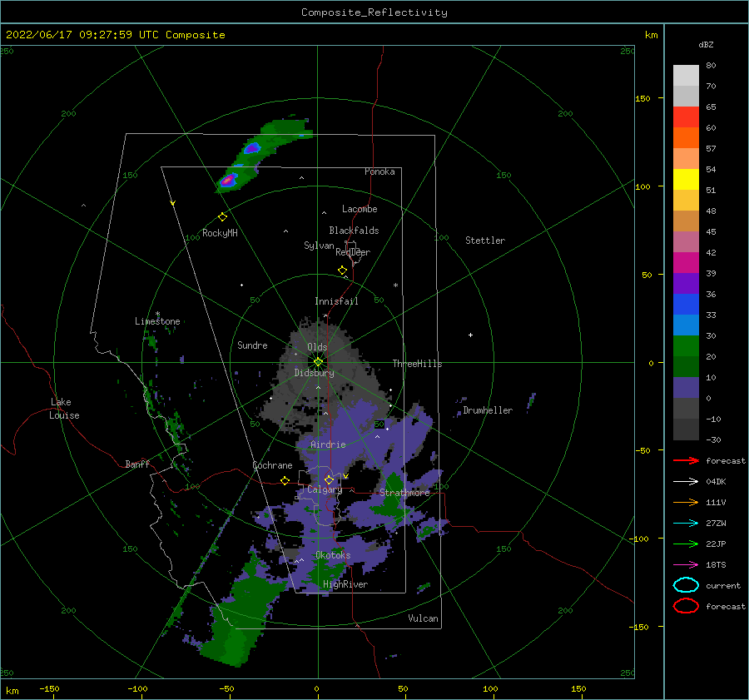Click the yellow diamond marker above Calgary label
Image resolution: width=749 pixels, height=700 pixels.
tap(329, 479)
